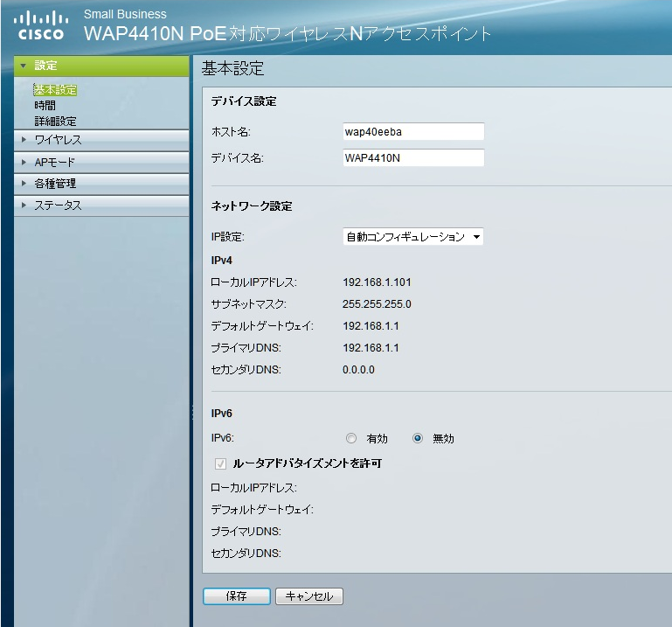
Task: Toggle ルータアドバタイズメントを許可 checkbox
Action: (x=221, y=463)
